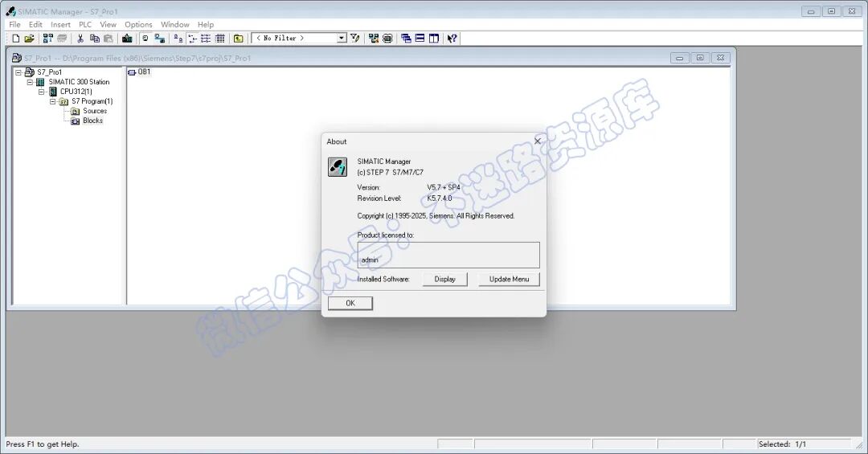Arrange windows vertically icon
868x454 pixels.
click(x=434, y=39)
